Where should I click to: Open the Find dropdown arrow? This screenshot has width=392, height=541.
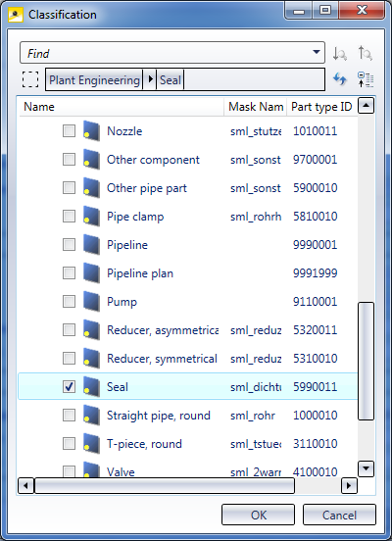coord(317,53)
